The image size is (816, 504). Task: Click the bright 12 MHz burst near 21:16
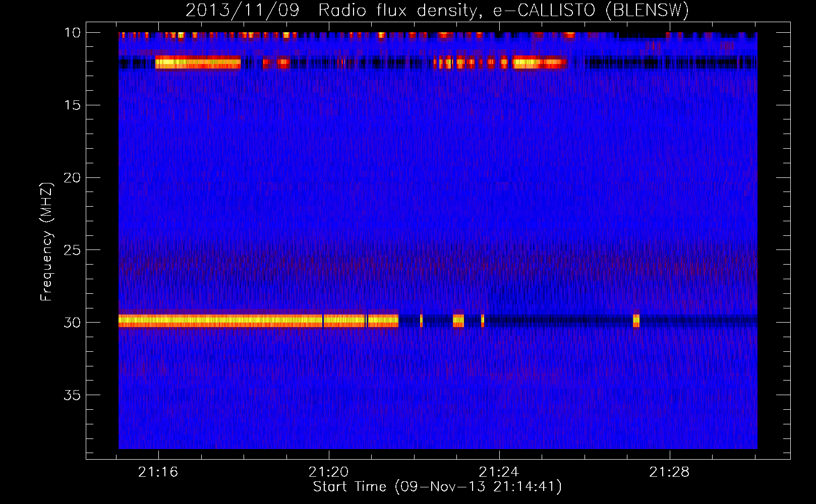198,63
